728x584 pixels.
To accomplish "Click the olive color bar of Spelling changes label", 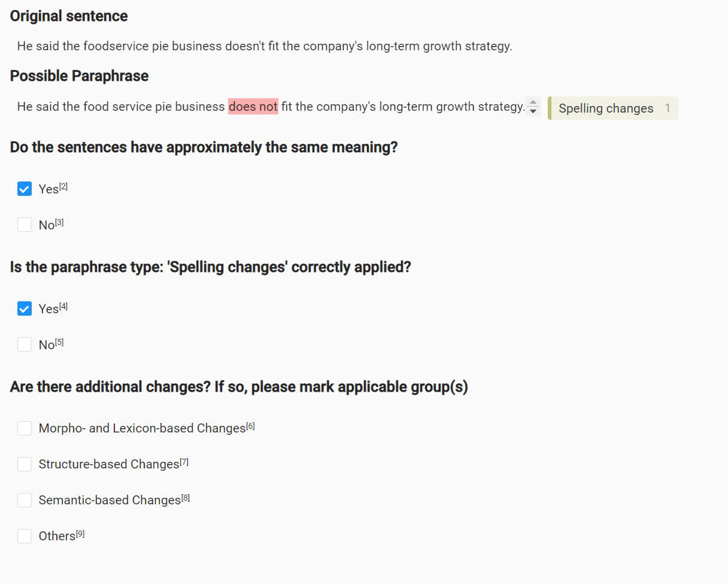I will tap(550, 108).
